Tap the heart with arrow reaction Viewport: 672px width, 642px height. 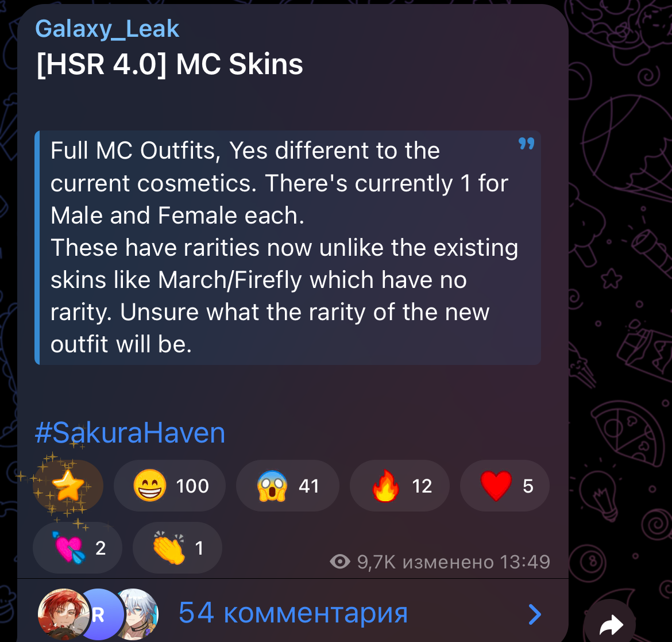pyautogui.click(x=78, y=548)
